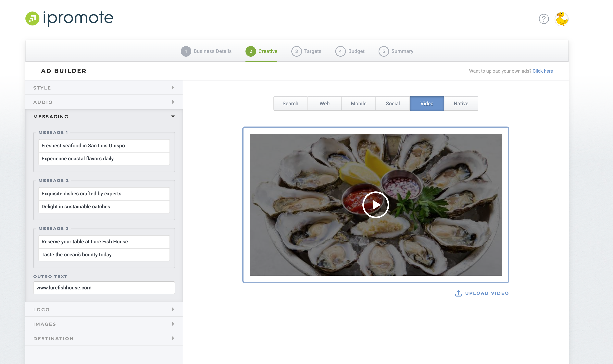
Task: Edit the outro text www.lurefishhouse.com field
Action: pyautogui.click(x=104, y=287)
